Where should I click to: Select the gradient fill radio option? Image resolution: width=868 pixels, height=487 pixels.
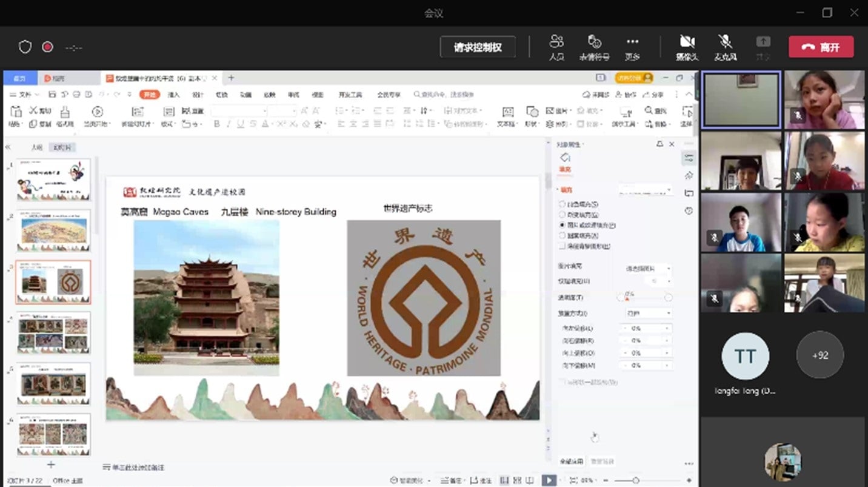point(563,215)
